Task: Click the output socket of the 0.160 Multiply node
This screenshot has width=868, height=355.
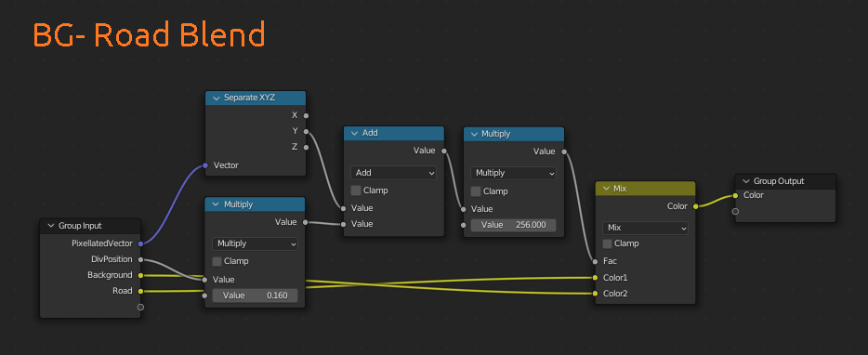Action: coord(306,222)
